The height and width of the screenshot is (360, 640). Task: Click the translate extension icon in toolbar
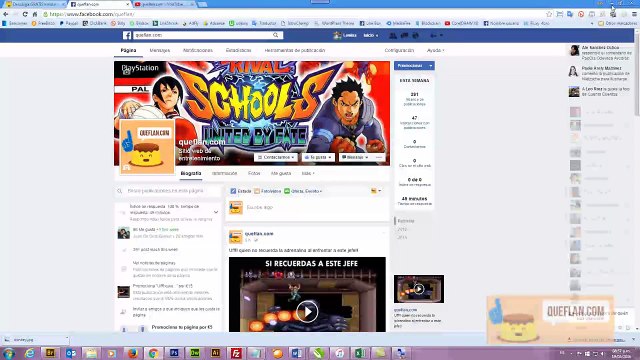[570, 14]
